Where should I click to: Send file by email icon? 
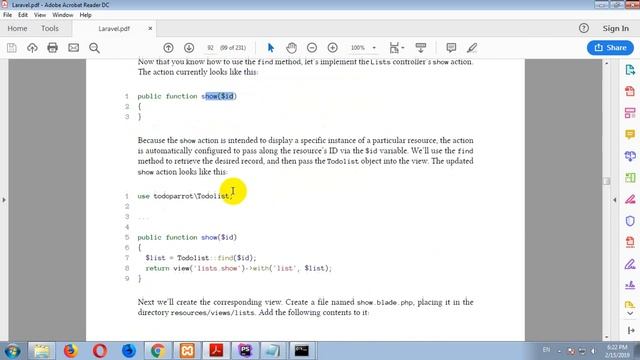pos(73,48)
